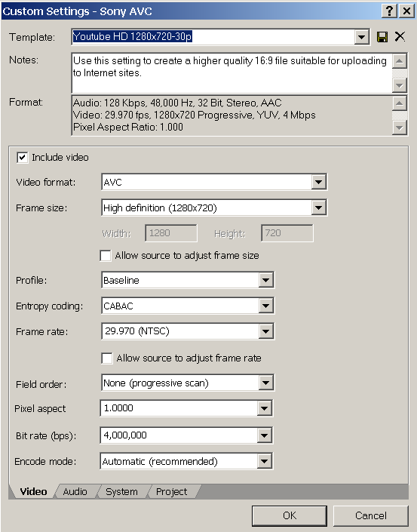Click the Template name text field
This screenshot has width=417, height=532.
click(x=213, y=36)
